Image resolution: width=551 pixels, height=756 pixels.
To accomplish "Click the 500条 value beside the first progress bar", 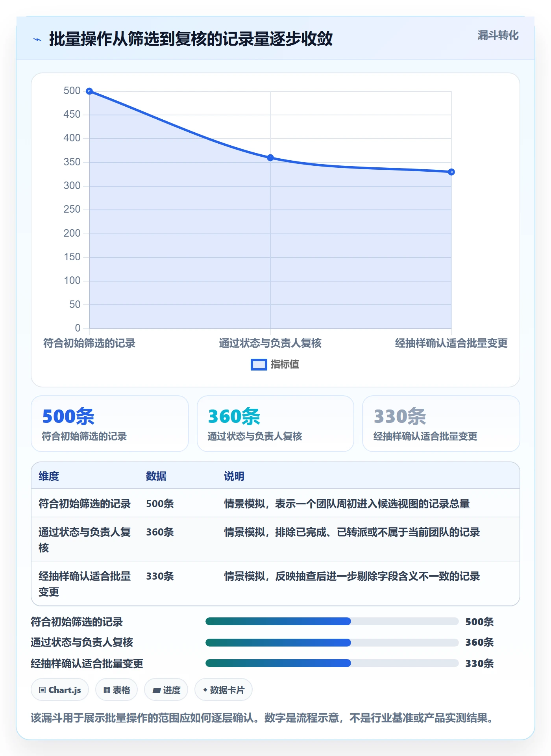I will pos(480,622).
